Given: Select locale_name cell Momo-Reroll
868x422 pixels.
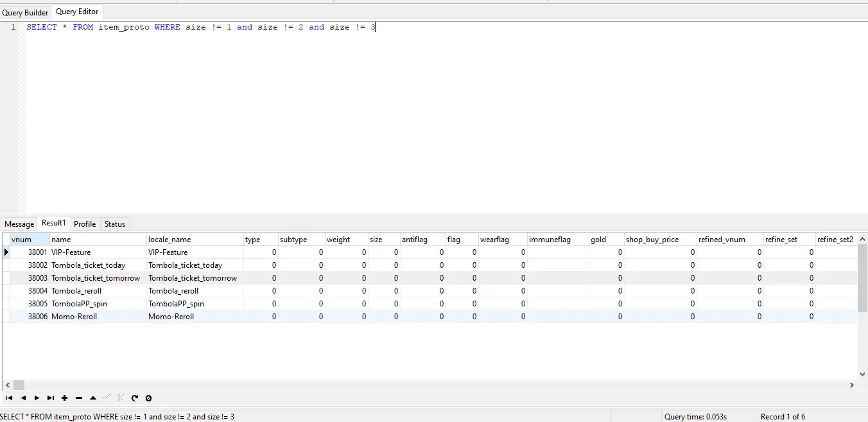Looking at the screenshot, I should pyautogui.click(x=195, y=317).
